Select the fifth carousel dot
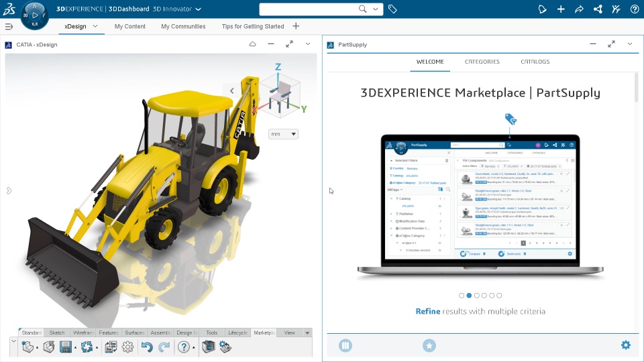The width and height of the screenshot is (644, 362). [x=492, y=296]
